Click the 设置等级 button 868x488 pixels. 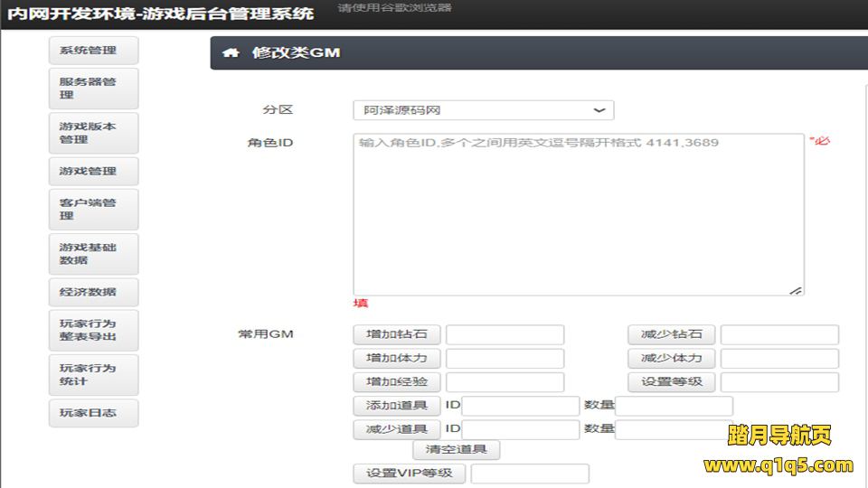[x=671, y=381]
